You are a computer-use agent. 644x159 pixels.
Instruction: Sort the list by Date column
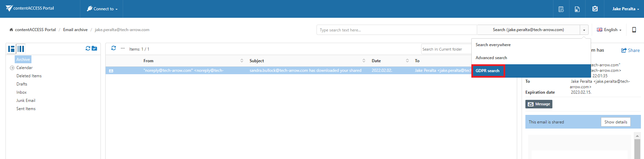376,61
